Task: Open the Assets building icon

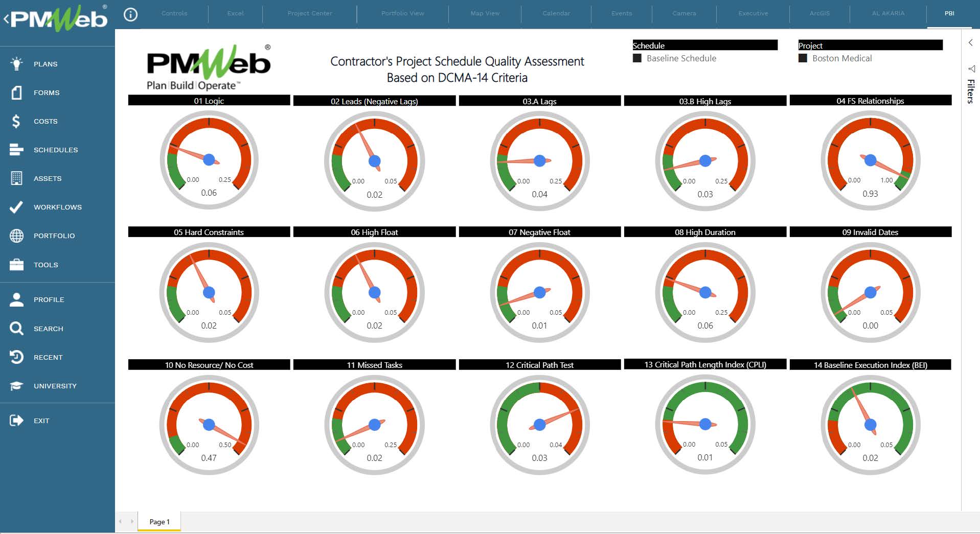Action: [16, 178]
